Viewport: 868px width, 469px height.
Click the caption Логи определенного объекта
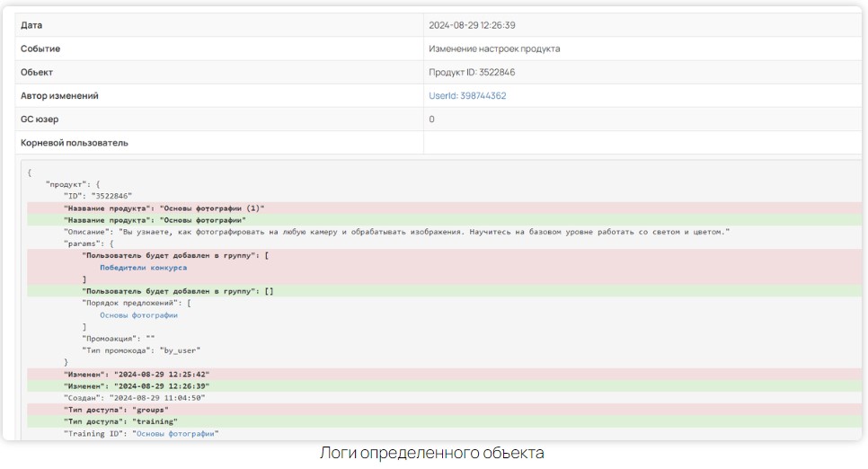point(432,454)
